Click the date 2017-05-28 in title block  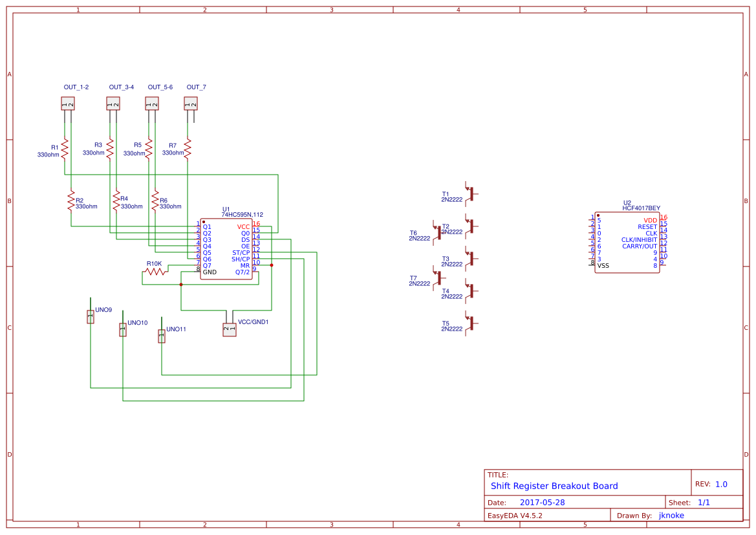[x=542, y=502]
